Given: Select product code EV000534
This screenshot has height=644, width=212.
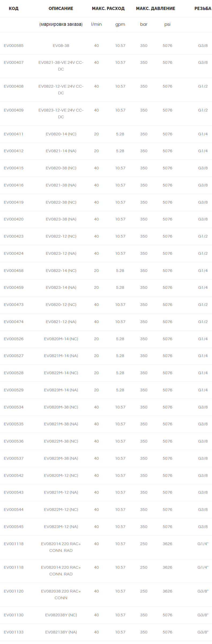Looking at the screenshot, I should pyautogui.click(x=14, y=407).
